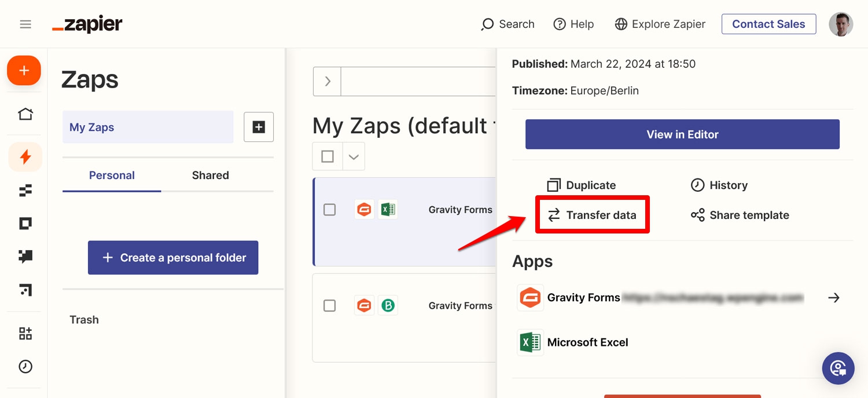This screenshot has width=868, height=398.
Task: Click Microsoft Excel icon in first Zap row
Action: (387, 209)
